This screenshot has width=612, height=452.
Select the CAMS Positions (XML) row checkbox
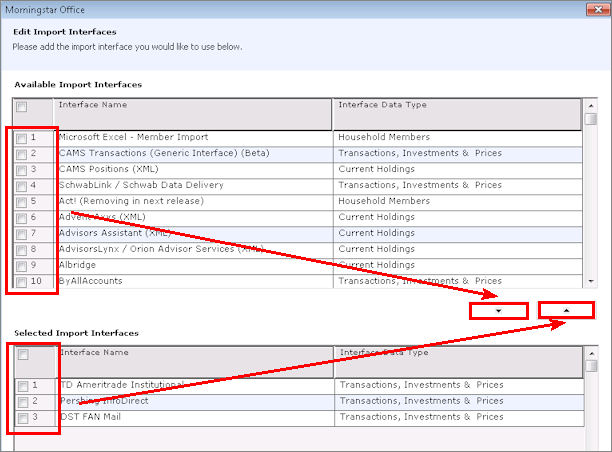tap(22, 170)
